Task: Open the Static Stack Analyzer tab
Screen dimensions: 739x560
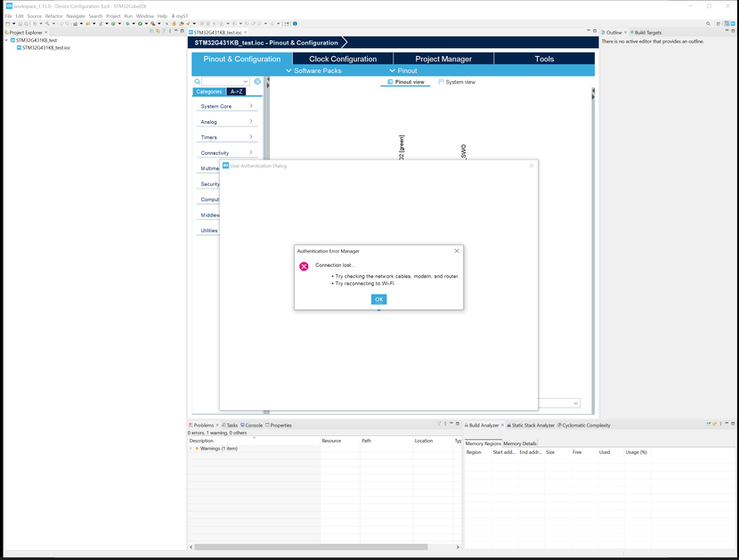Action: tap(531, 426)
